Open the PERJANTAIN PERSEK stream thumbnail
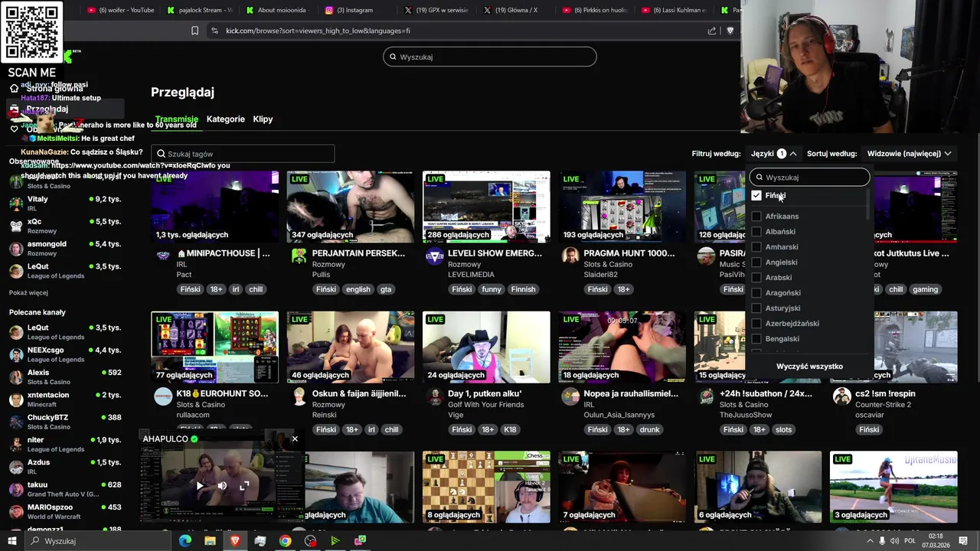The height and width of the screenshot is (551, 980). [x=351, y=207]
